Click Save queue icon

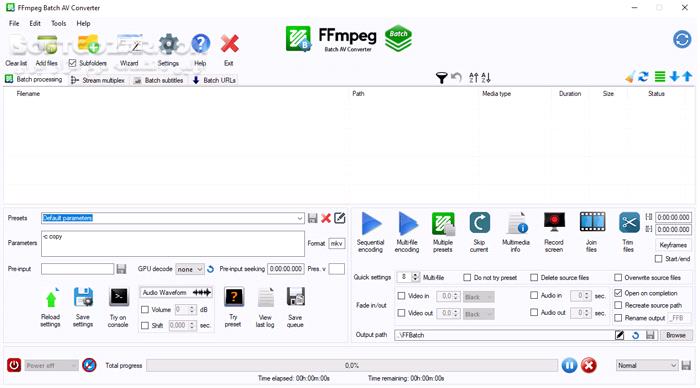[295, 297]
